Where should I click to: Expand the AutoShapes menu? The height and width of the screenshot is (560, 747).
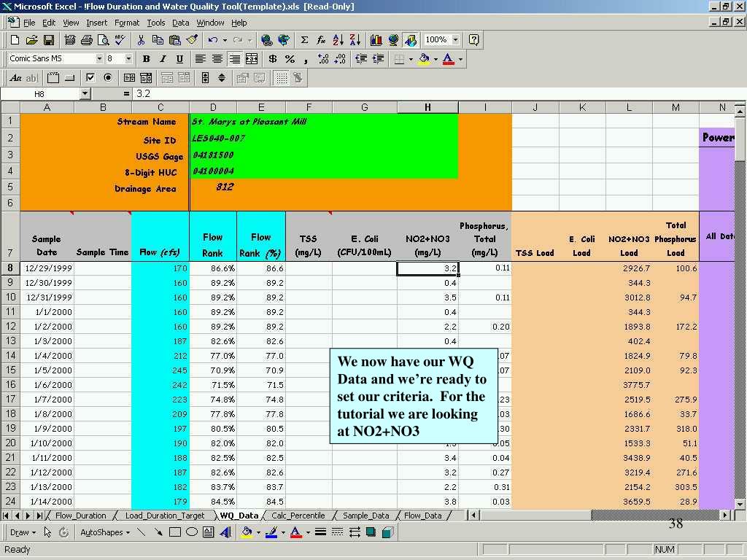coord(105,532)
